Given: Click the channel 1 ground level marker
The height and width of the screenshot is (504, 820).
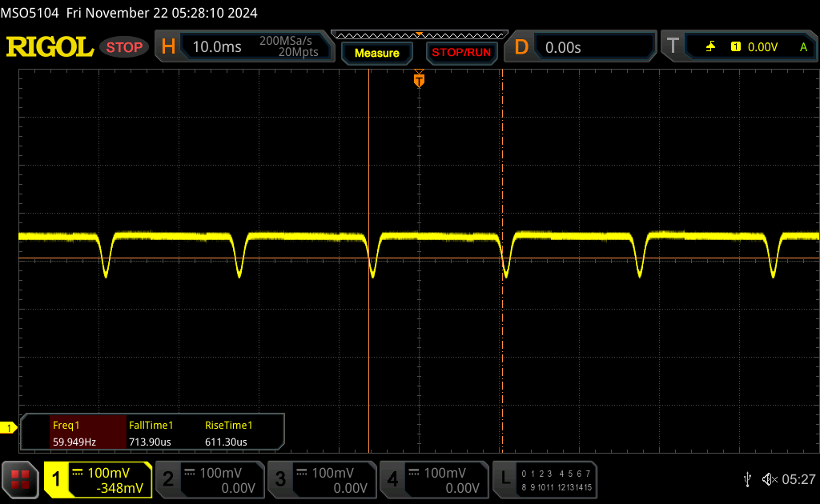Looking at the screenshot, I should pyautogui.click(x=8, y=428).
